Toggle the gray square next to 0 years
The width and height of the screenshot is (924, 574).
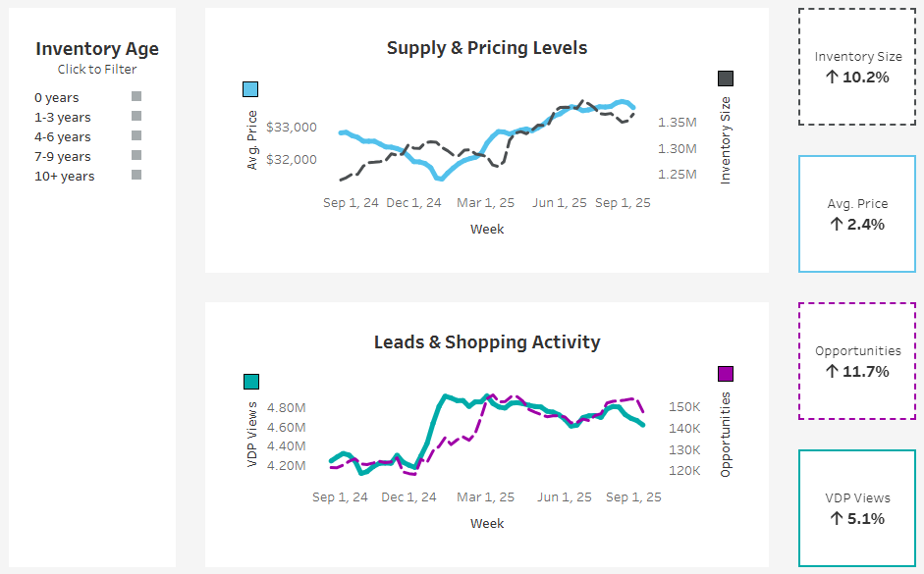136,96
